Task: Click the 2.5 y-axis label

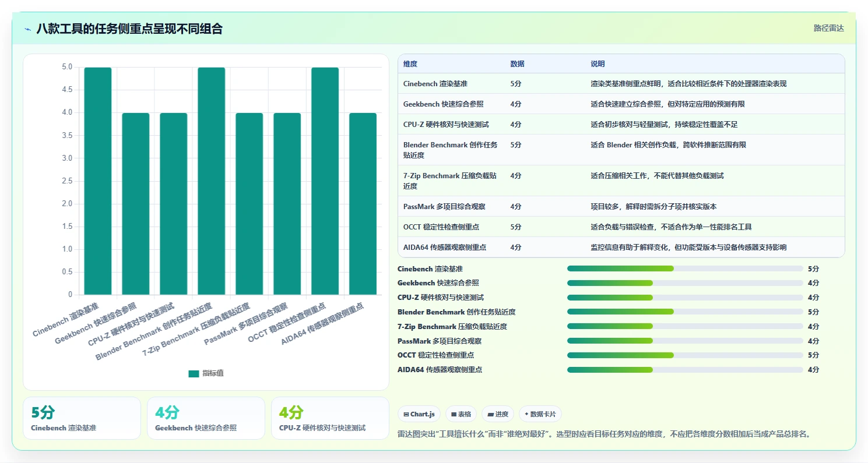Action: point(67,181)
